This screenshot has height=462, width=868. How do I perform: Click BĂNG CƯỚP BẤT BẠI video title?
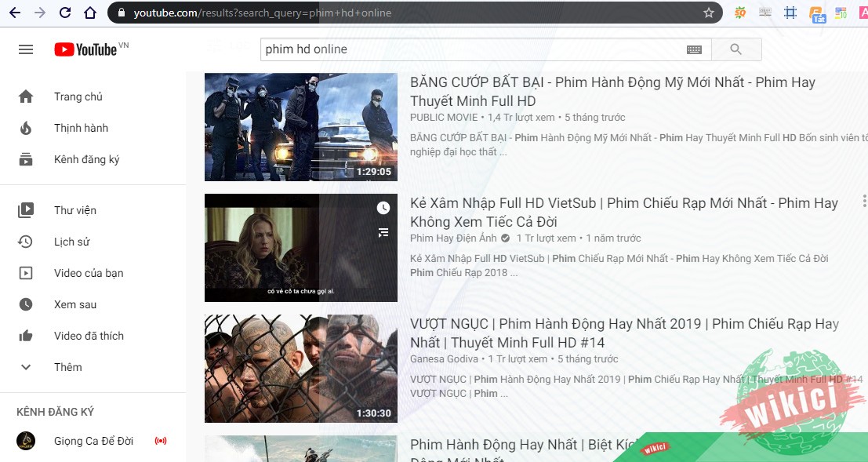click(x=613, y=92)
